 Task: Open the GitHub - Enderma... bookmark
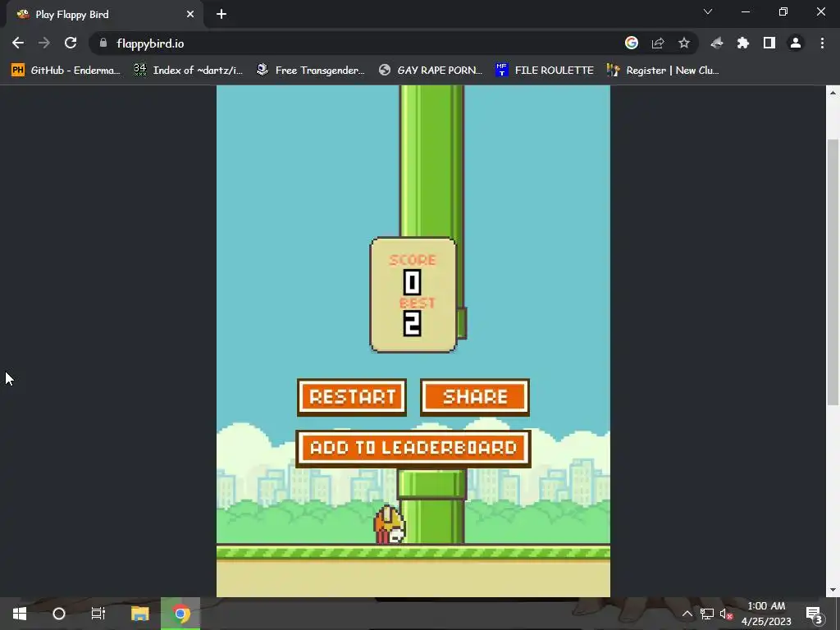pos(66,71)
